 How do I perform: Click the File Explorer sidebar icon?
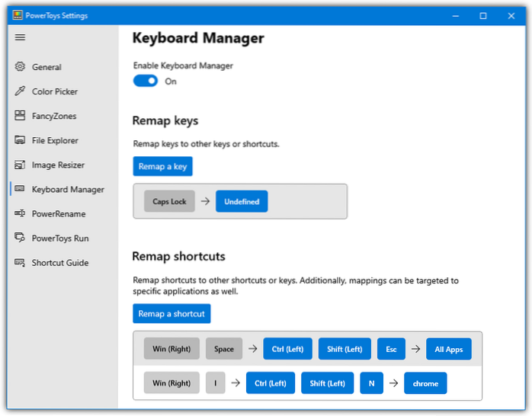[x=20, y=140]
